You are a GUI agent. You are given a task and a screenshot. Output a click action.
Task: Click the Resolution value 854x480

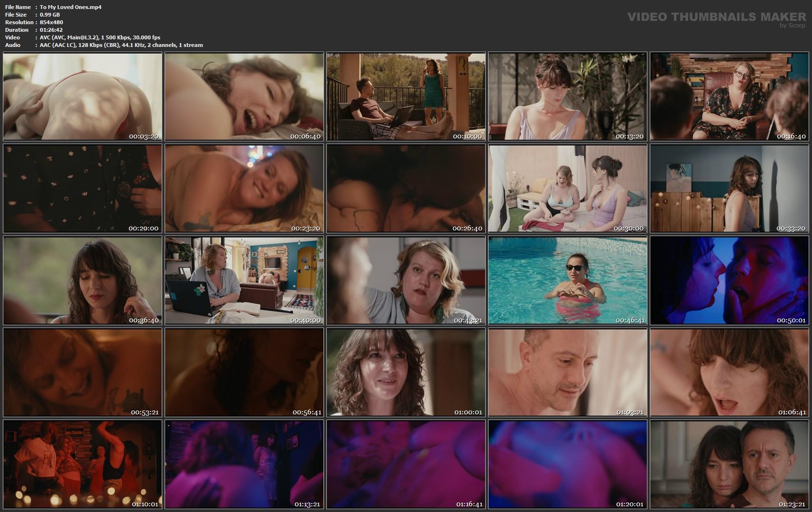tap(51, 22)
